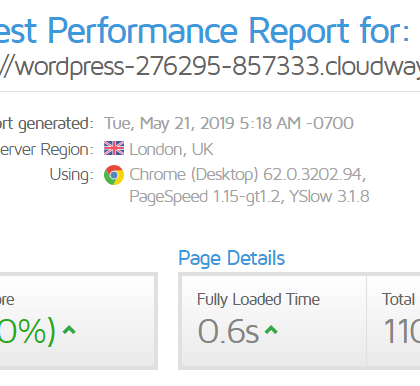This screenshot has height=386, width=420.
Task: Click the Fully Loaded Time panel box
Action: [x=273, y=321]
